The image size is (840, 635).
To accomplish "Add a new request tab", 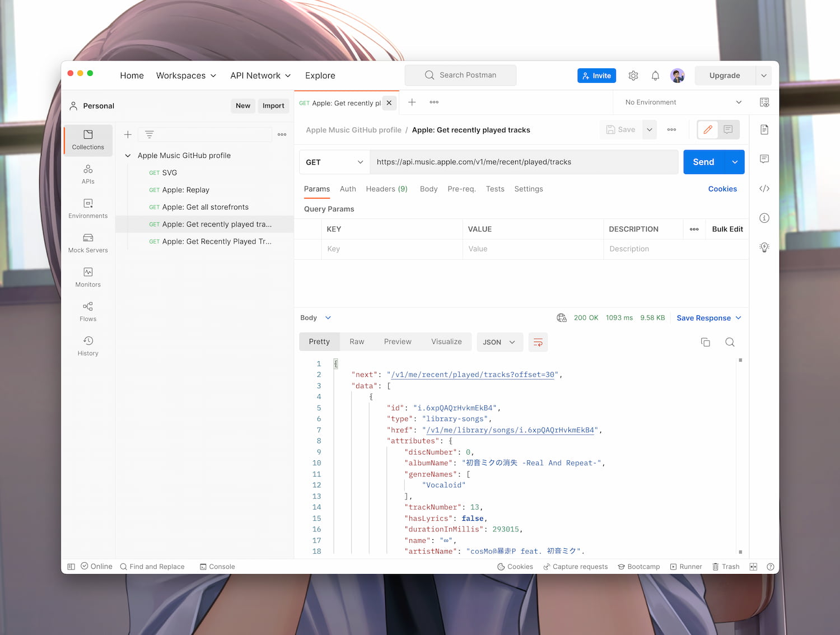I will click(412, 102).
